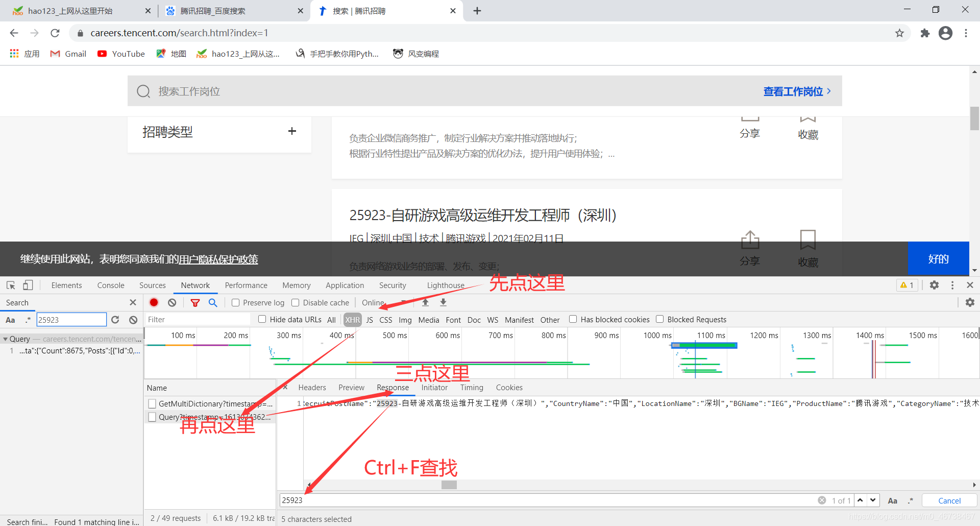Open the Apps bookmark grid icon
The height and width of the screenshot is (526, 980).
coord(14,54)
